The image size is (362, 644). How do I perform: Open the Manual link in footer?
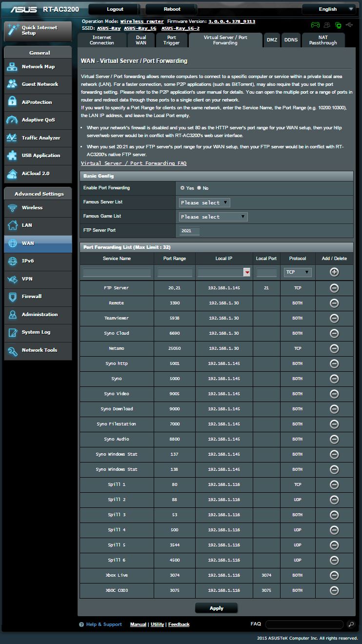pyautogui.click(x=138, y=624)
